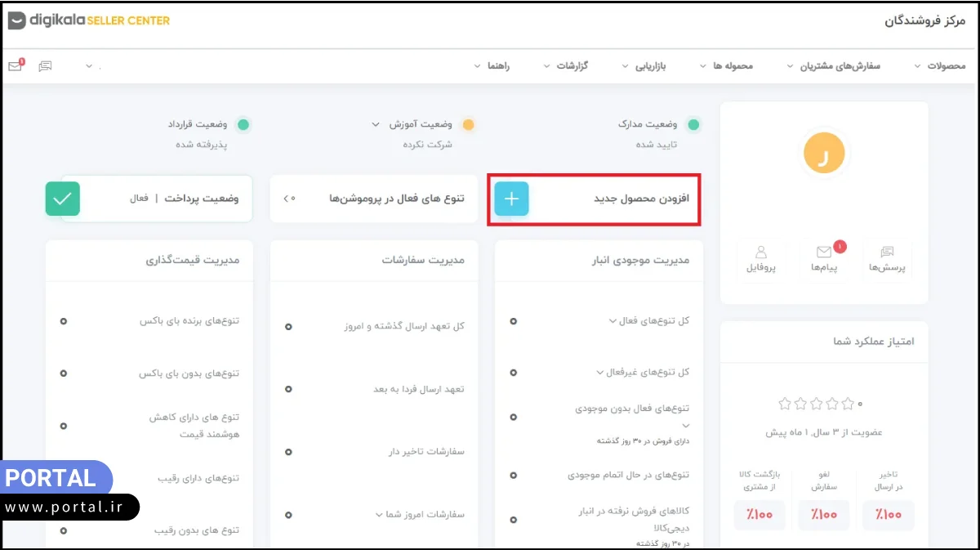Click the yellow status dot for وضعیت آموزش
The height and width of the screenshot is (550, 980).
click(x=468, y=125)
